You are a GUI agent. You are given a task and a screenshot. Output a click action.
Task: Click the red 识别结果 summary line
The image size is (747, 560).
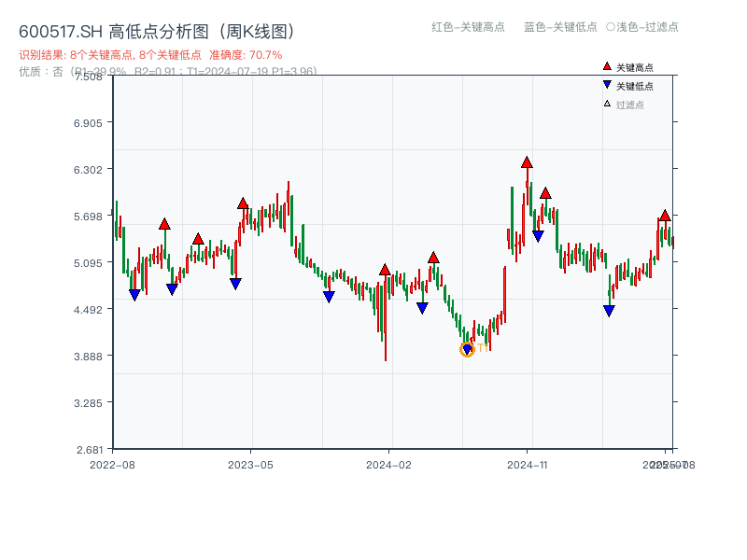click(150, 55)
